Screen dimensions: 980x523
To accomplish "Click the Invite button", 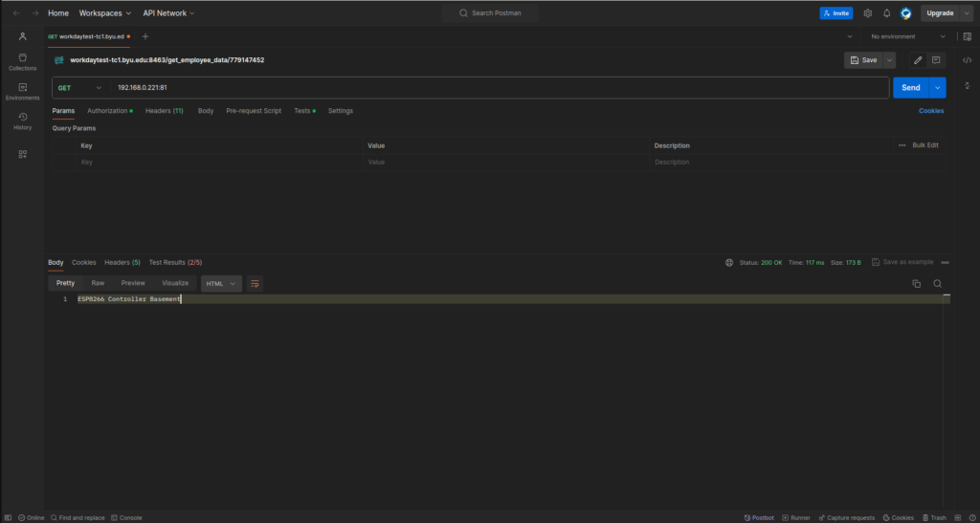I will click(x=836, y=13).
